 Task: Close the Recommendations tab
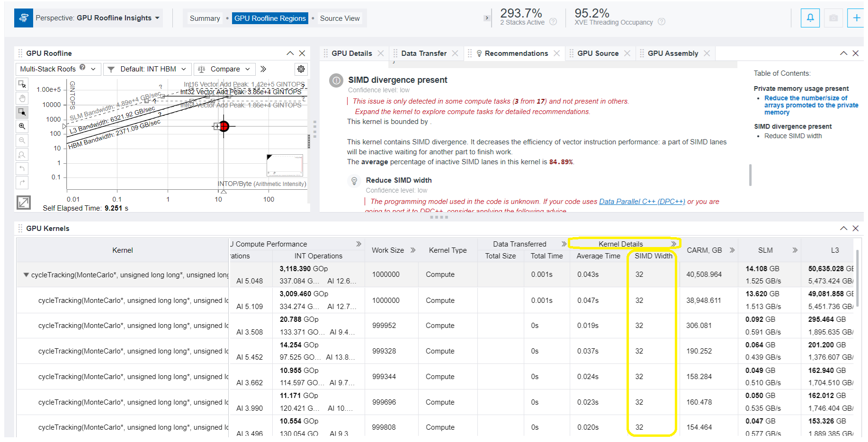point(557,53)
